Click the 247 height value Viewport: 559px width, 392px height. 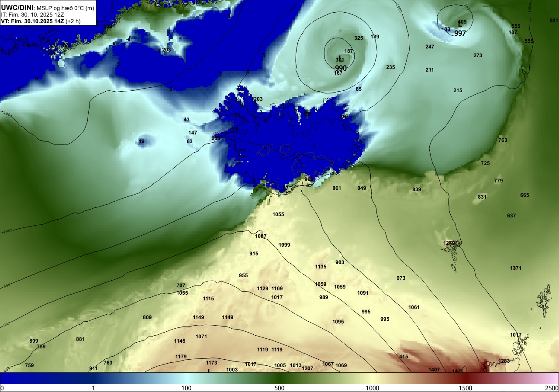(430, 47)
